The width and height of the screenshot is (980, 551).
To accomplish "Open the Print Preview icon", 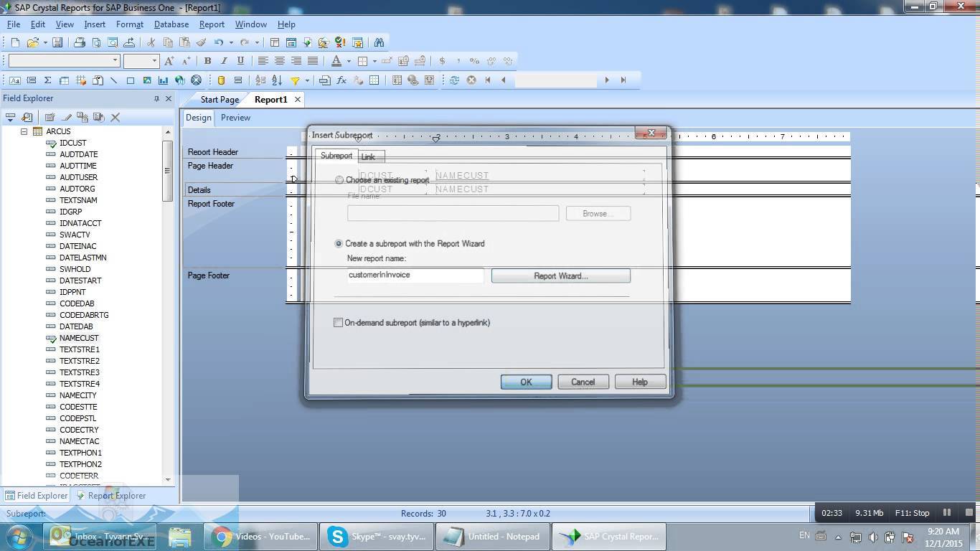I will (97, 42).
